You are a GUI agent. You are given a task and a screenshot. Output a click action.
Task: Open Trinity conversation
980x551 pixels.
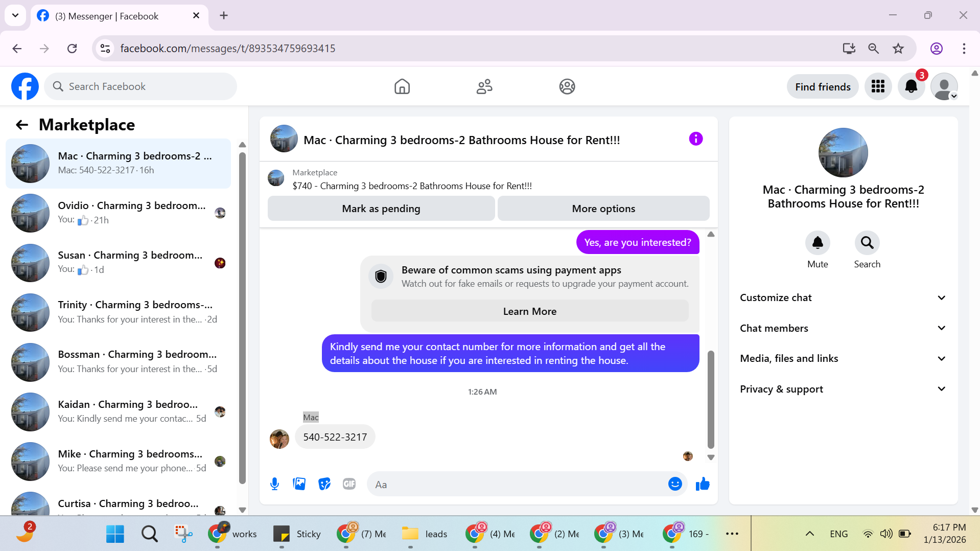(x=118, y=312)
